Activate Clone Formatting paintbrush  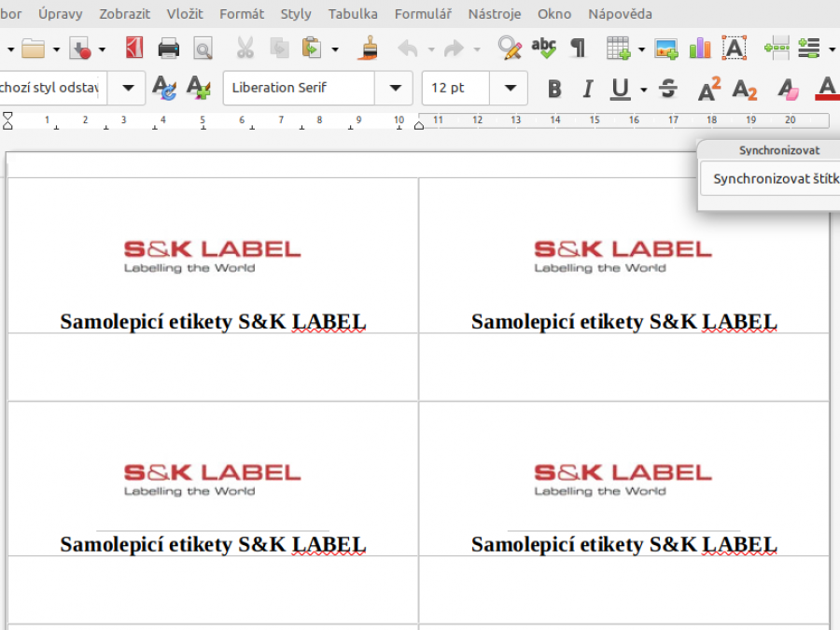[x=369, y=48]
